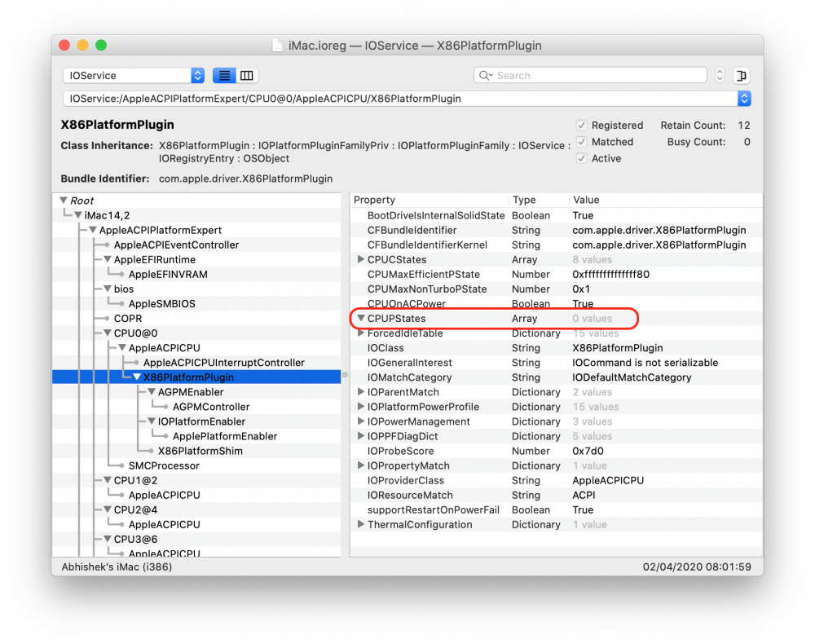Viewport: 815px width, 644px height.
Task: Select the AppleSMBIOS entry
Action: (161, 303)
